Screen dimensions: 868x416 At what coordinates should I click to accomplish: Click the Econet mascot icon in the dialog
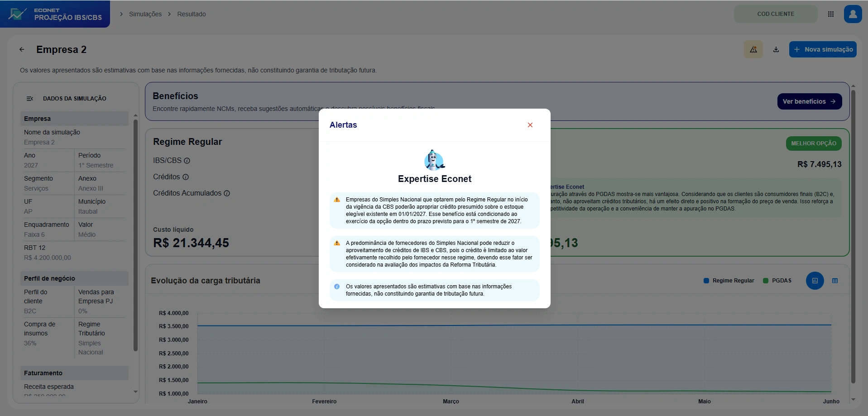pos(434,160)
